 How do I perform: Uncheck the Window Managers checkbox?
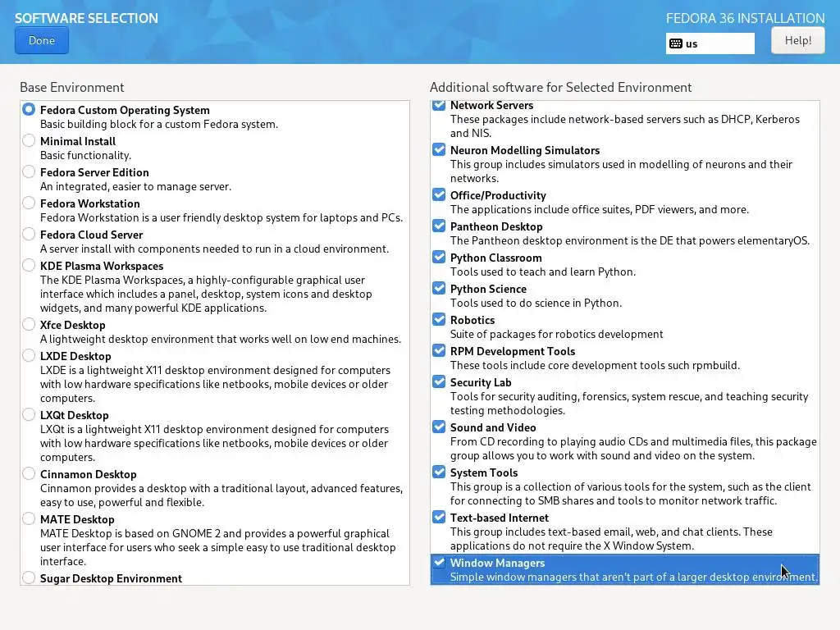[x=439, y=562]
